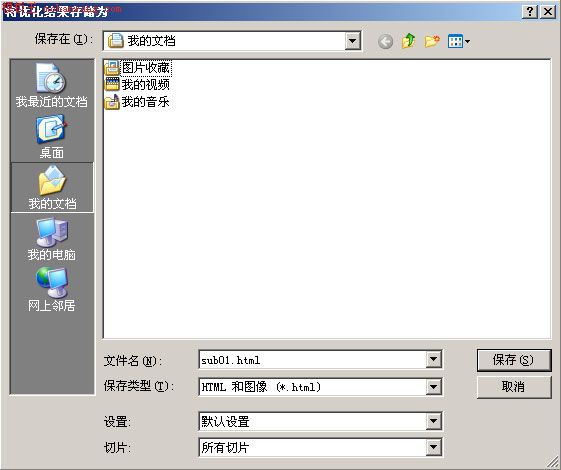Select the 我的视频 folder

(x=137, y=85)
